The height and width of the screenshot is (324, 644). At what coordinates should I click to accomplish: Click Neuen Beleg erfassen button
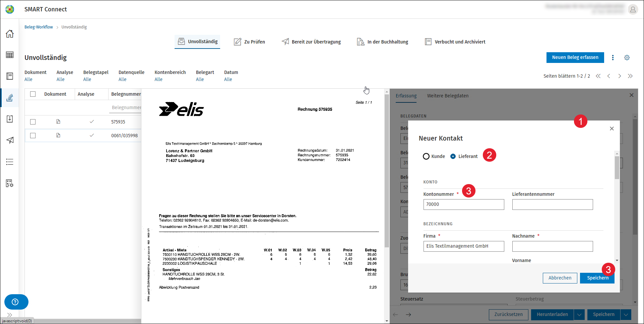coord(575,58)
